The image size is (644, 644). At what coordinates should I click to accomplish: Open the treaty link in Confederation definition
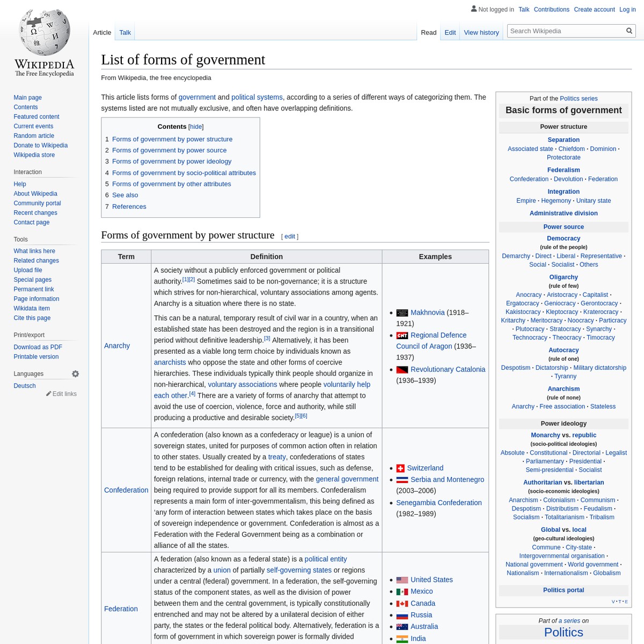click(277, 457)
